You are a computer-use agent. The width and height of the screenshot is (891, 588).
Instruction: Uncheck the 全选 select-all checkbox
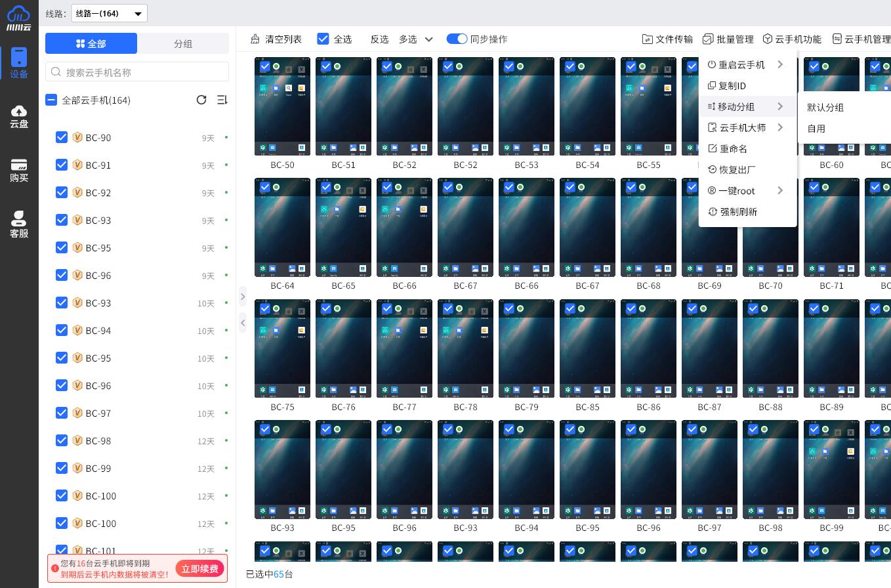coord(323,39)
